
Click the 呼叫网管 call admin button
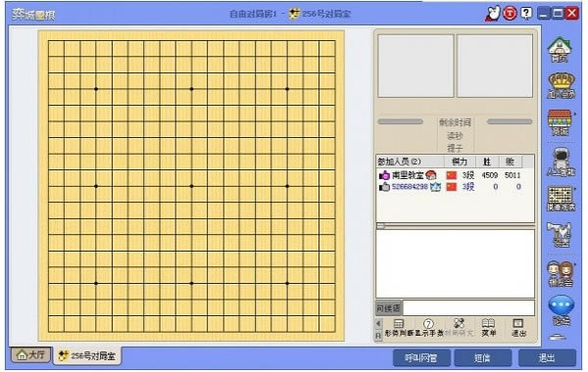click(x=421, y=357)
